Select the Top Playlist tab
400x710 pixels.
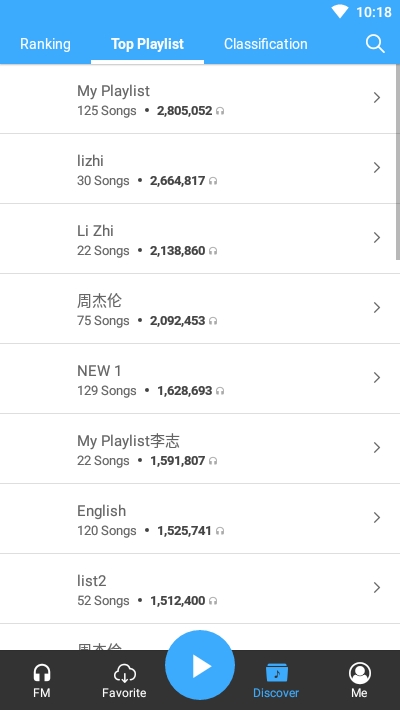click(x=147, y=44)
